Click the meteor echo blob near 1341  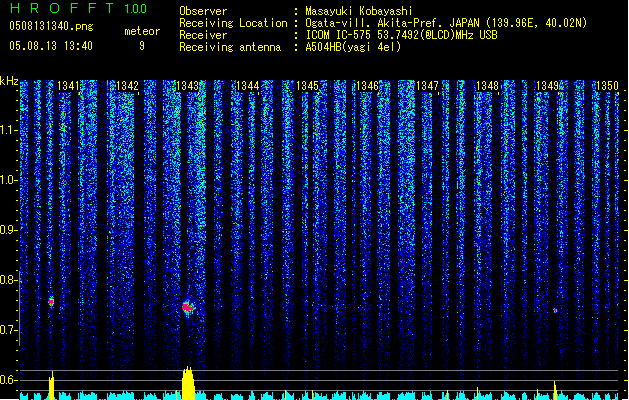click(x=51, y=301)
